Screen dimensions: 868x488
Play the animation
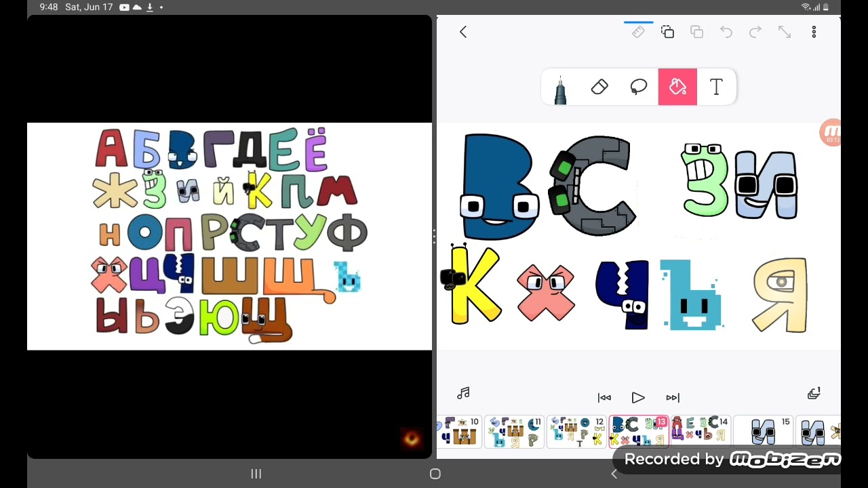tap(637, 398)
